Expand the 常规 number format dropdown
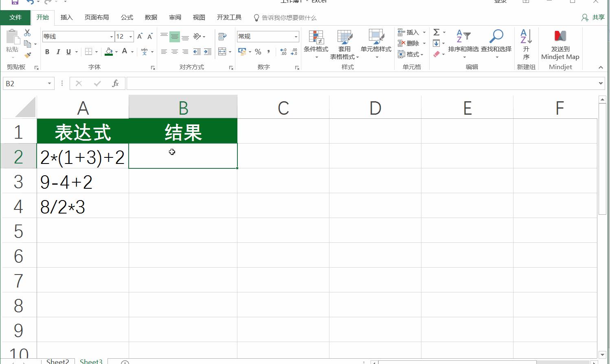 click(x=296, y=36)
